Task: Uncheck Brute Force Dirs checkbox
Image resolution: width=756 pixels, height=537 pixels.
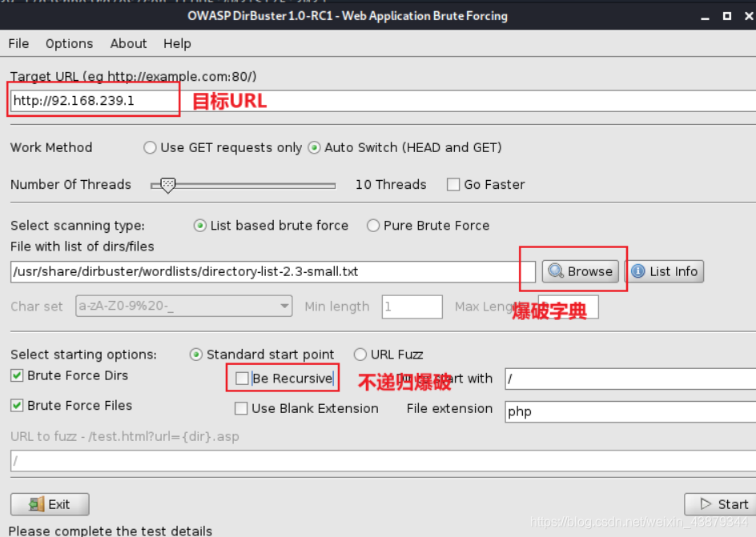Action: coord(17,375)
